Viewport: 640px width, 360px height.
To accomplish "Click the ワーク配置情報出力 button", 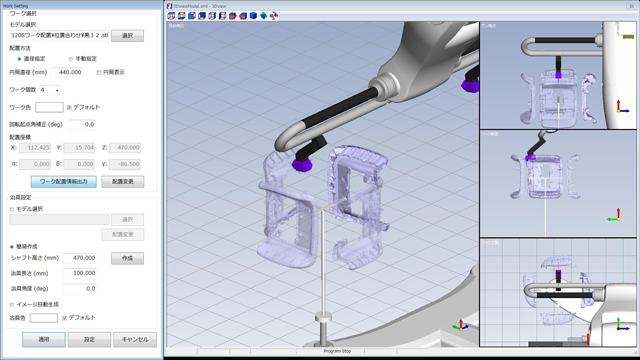I will pos(64,182).
